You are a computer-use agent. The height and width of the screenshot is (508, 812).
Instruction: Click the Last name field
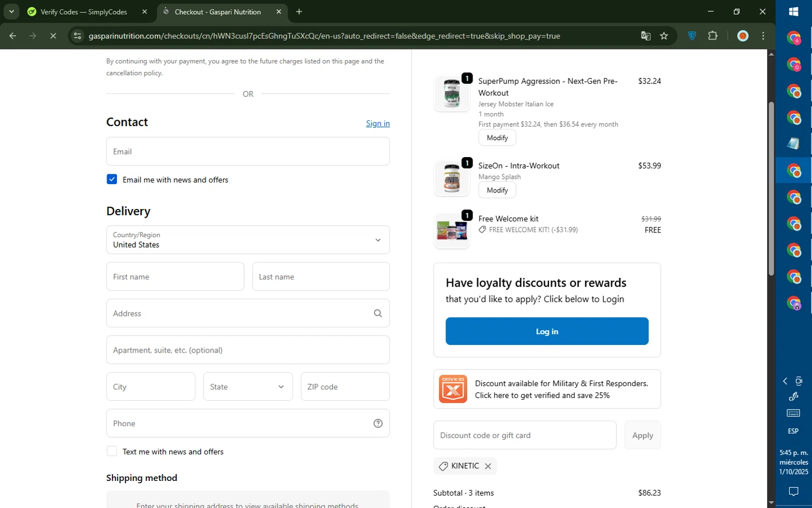coord(321,276)
